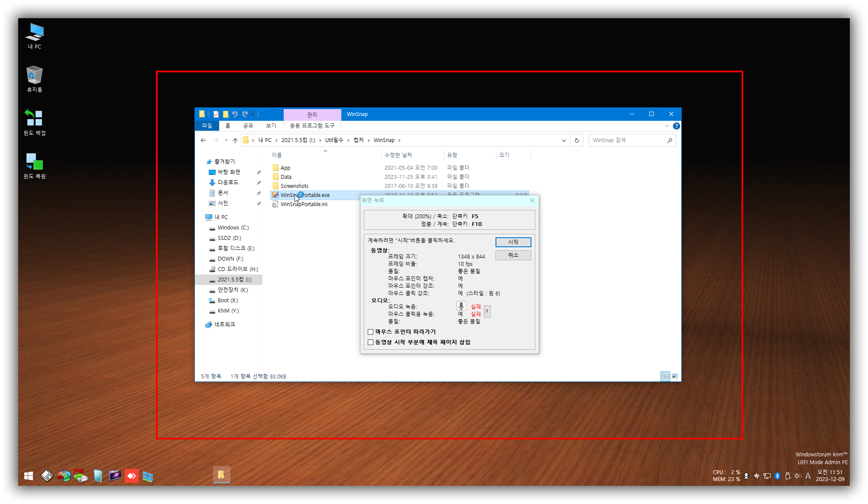Open the 공유 ribbon tab
The height and width of the screenshot is (504, 868).
tap(248, 126)
